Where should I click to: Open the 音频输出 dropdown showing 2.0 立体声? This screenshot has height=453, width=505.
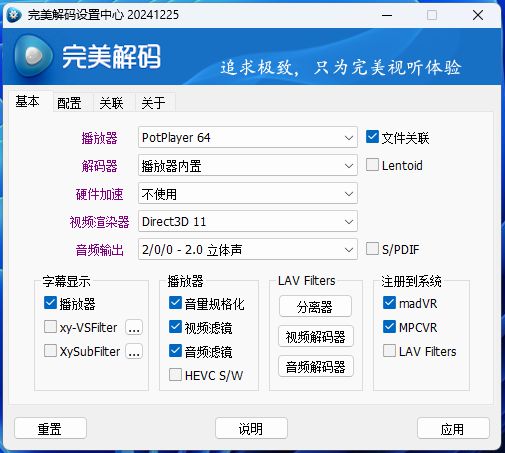248,249
